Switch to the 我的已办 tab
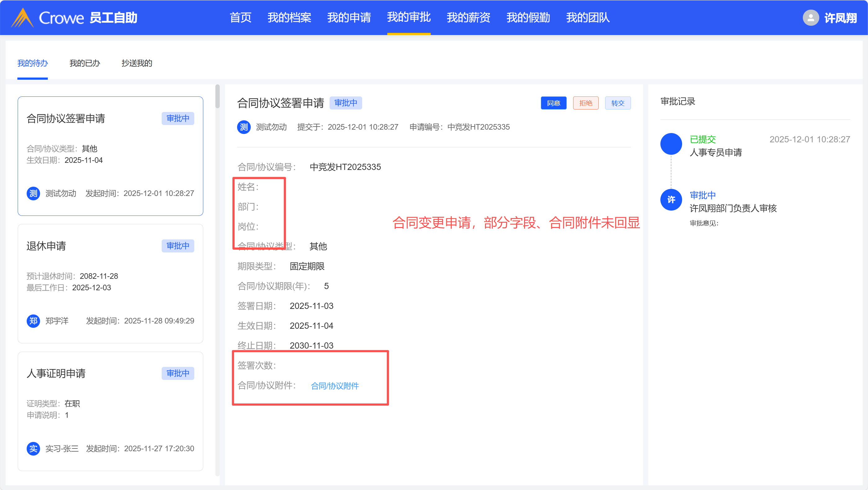This screenshot has height=490, width=868. tap(85, 63)
